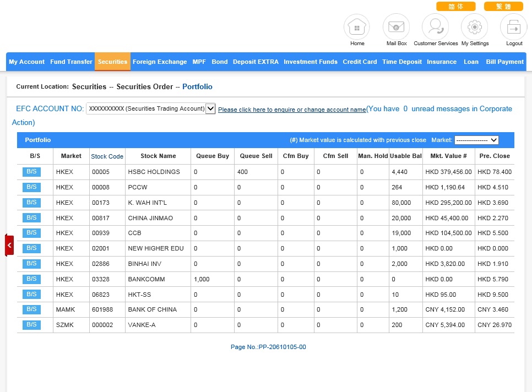Click B/S button for BANK OF CHINA
The image size is (532, 392).
pyautogui.click(x=31, y=309)
